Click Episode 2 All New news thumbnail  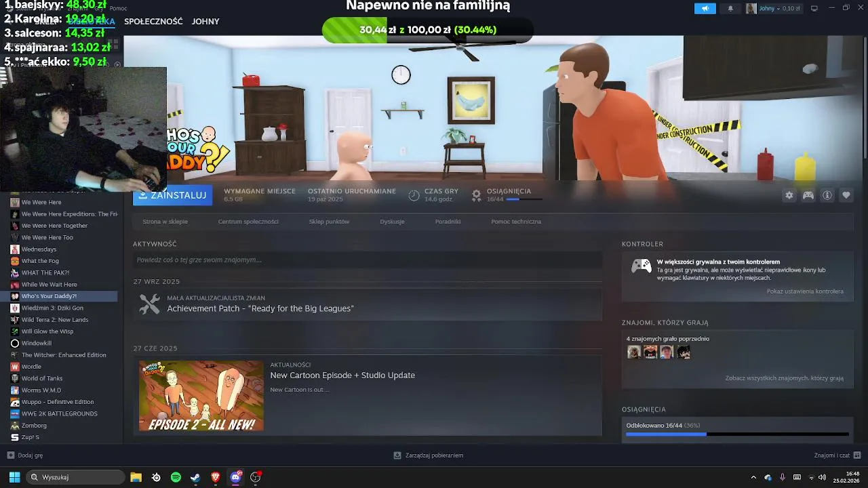pyautogui.click(x=201, y=396)
